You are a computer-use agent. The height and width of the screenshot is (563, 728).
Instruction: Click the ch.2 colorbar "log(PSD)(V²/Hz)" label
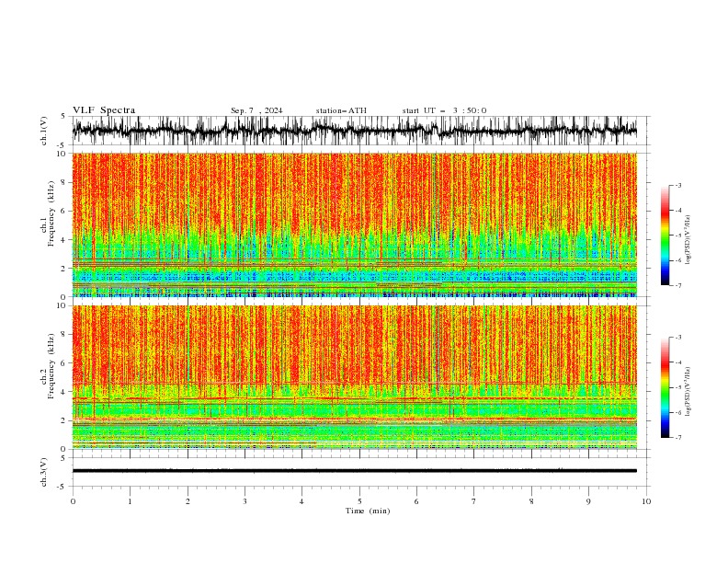click(688, 392)
